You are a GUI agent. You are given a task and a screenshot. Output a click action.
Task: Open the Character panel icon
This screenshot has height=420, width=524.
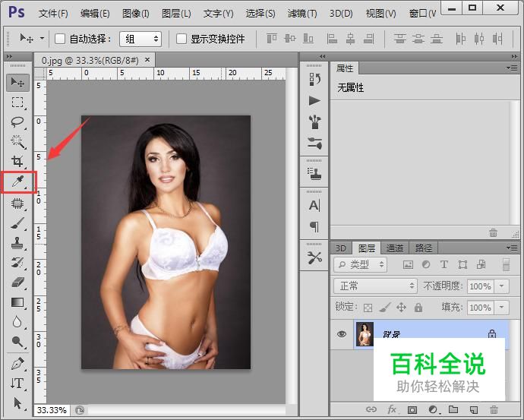(x=314, y=205)
